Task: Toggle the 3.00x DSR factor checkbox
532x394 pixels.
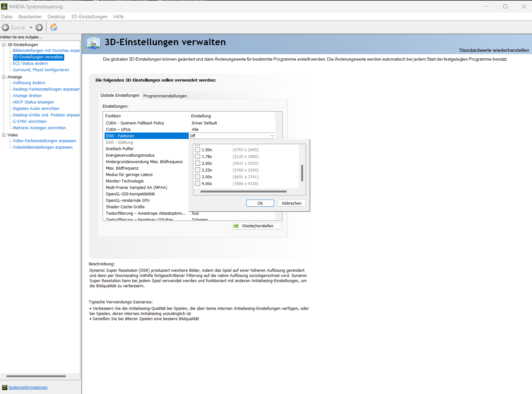Action: coord(198,177)
